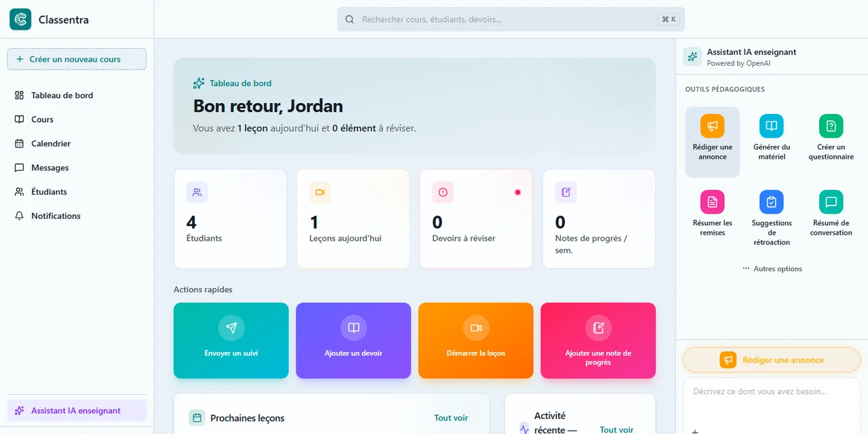Click the "Bon retour, Jordan" heading
Image resolution: width=868 pixels, height=434 pixels.
[x=268, y=106]
